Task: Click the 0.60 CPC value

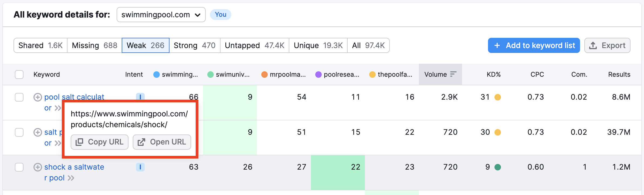Action: (535, 167)
